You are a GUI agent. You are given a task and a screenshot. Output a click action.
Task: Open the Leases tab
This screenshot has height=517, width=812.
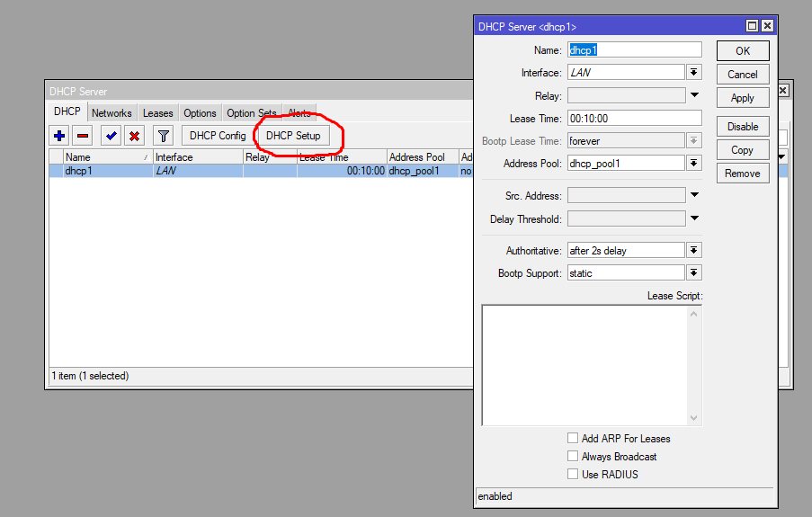(157, 113)
